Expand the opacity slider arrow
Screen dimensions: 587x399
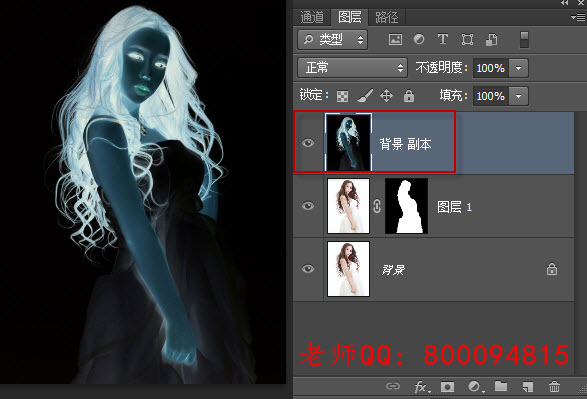[x=518, y=68]
